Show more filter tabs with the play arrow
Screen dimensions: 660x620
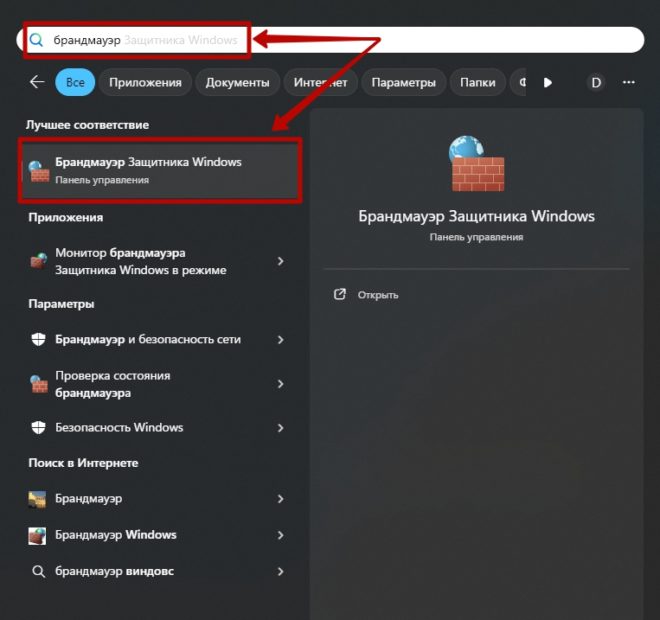pos(548,82)
